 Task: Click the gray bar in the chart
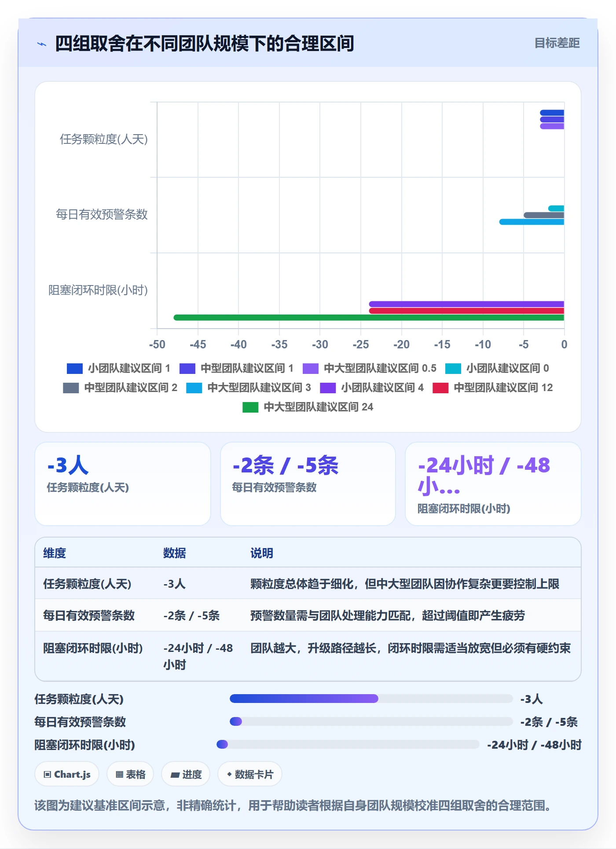(x=544, y=215)
